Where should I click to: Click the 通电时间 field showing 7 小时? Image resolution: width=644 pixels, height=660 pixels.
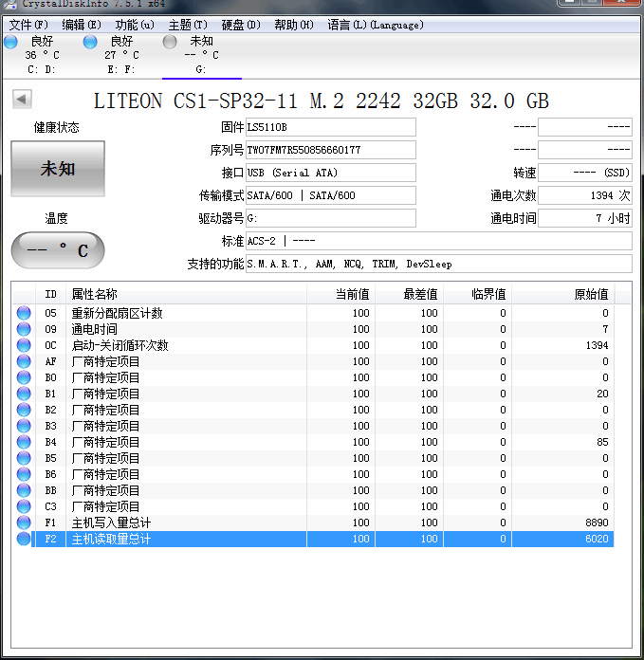(x=585, y=218)
